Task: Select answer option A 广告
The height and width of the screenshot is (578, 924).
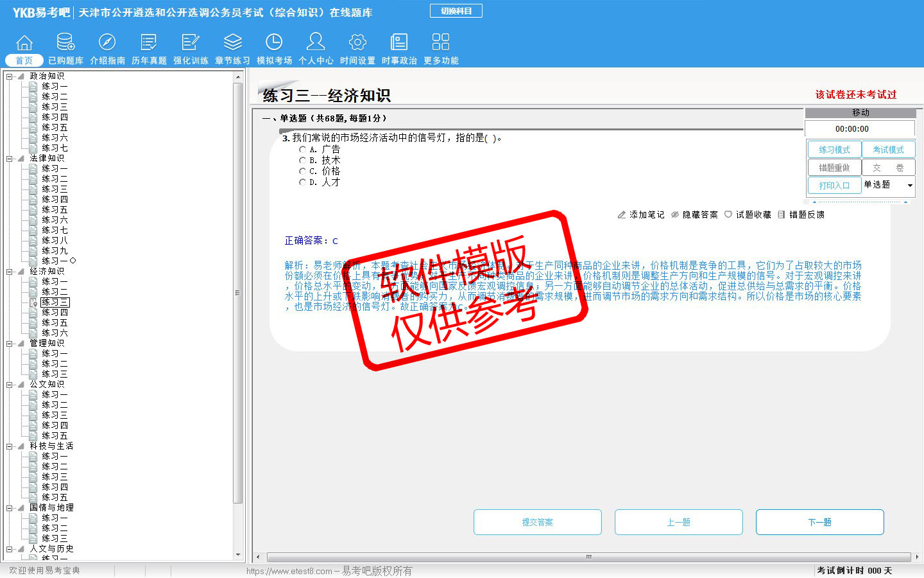Action: (303, 150)
